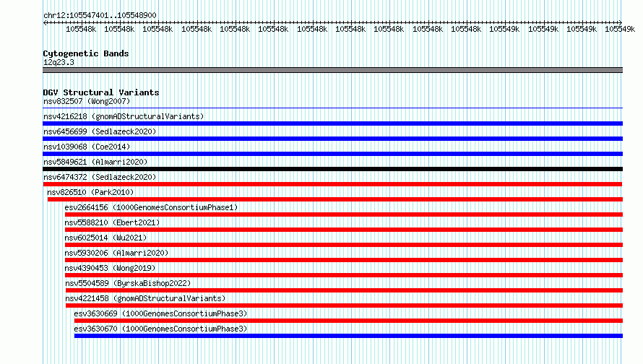Click the esv3630669 (1000GenomesConsortiumPhase3) label
The image size is (643, 364).
[160, 313]
